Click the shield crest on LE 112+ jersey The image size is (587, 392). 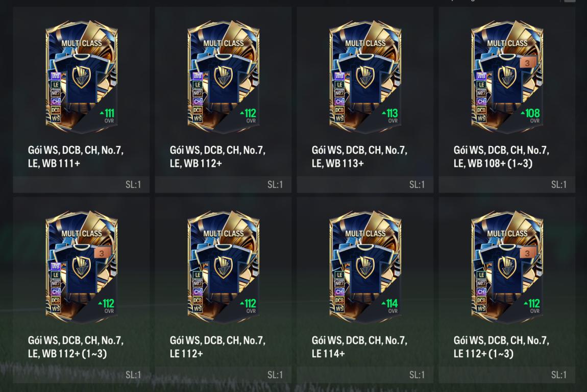224,267
